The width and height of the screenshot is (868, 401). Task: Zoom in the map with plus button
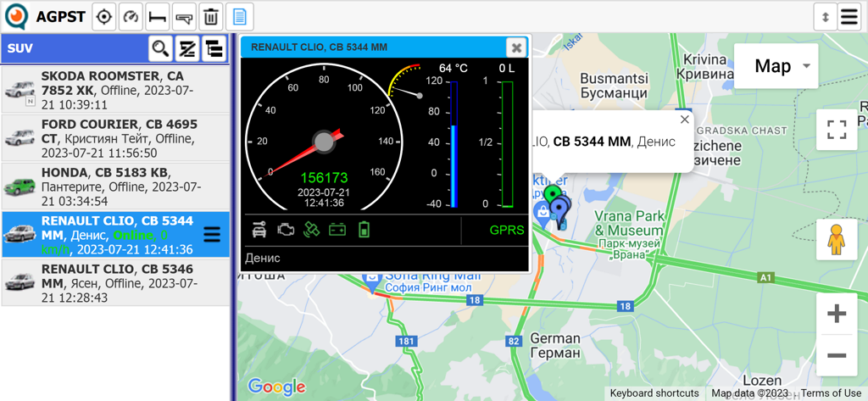pyautogui.click(x=837, y=314)
